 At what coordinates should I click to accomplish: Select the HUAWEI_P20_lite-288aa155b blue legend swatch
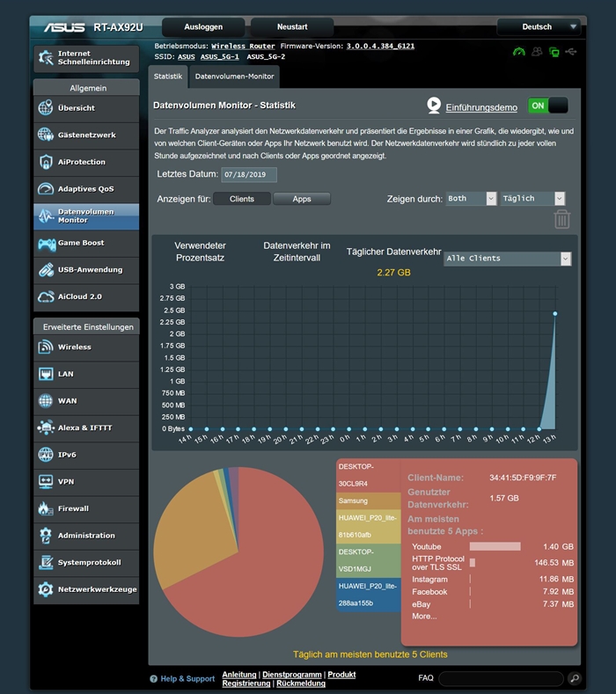369,595
